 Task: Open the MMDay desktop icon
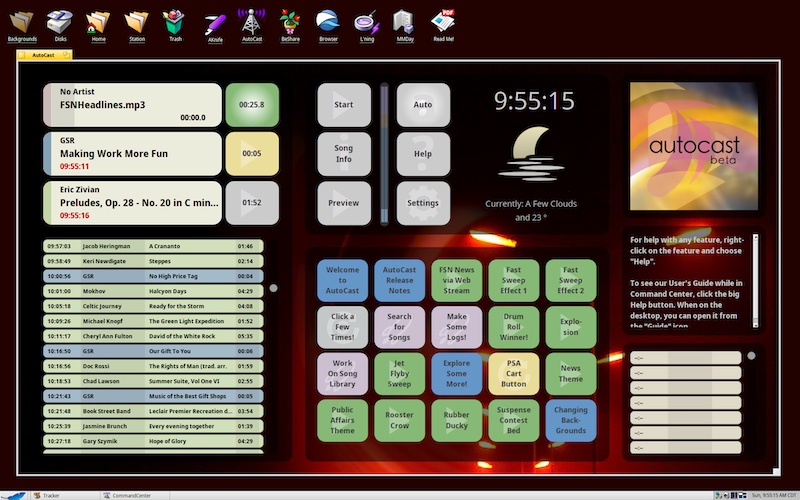pyautogui.click(x=405, y=26)
